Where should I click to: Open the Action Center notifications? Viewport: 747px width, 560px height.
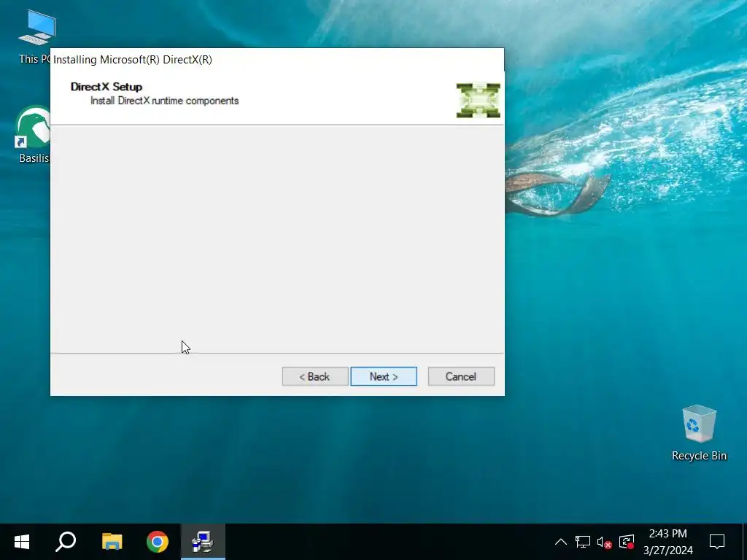717,542
